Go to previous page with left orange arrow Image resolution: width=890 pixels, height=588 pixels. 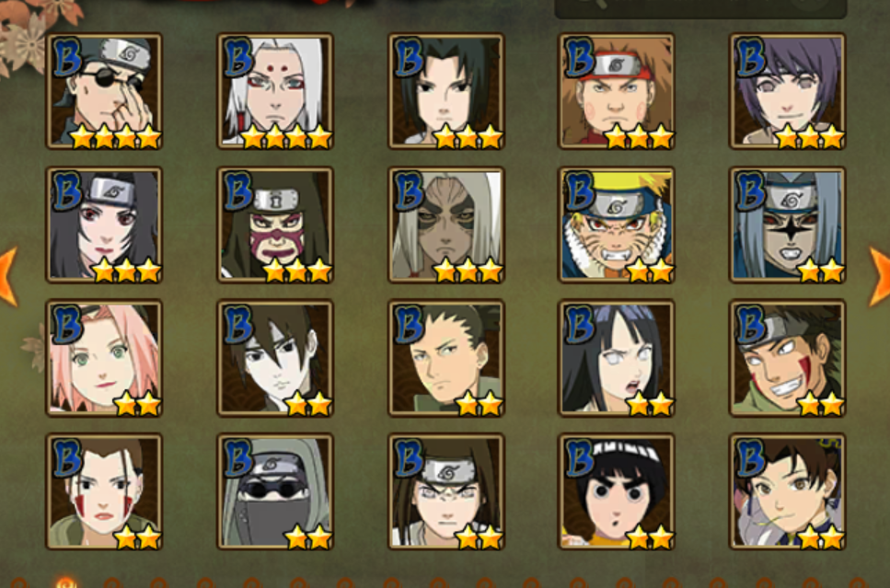coord(8,276)
